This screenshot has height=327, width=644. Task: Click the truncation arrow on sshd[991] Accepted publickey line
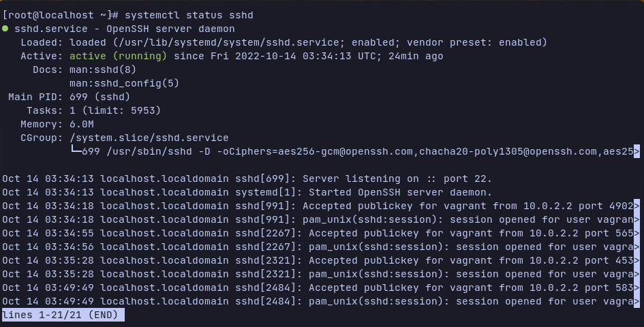(637, 206)
